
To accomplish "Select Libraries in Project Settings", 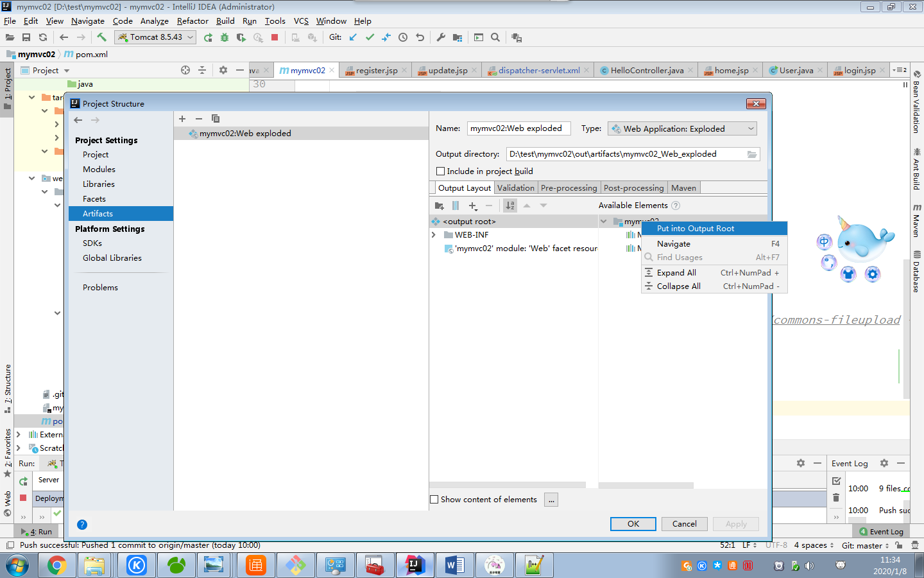I will [99, 184].
